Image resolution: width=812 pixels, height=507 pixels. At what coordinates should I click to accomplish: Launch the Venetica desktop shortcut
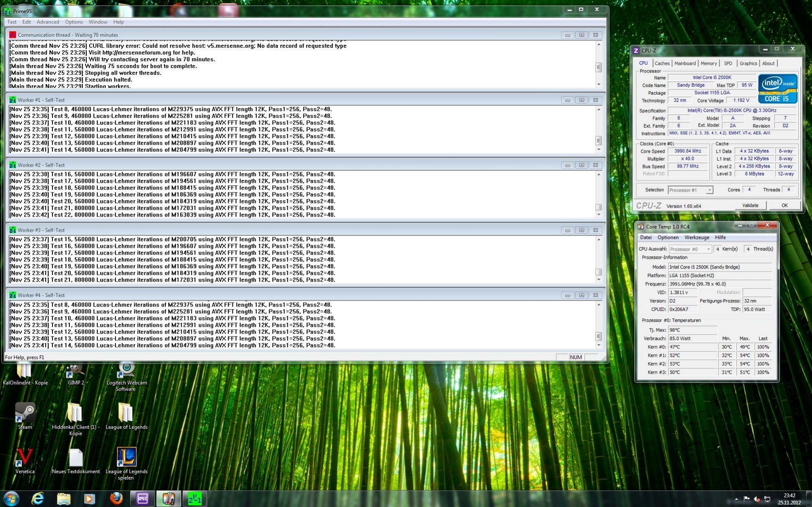[x=25, y=460]
